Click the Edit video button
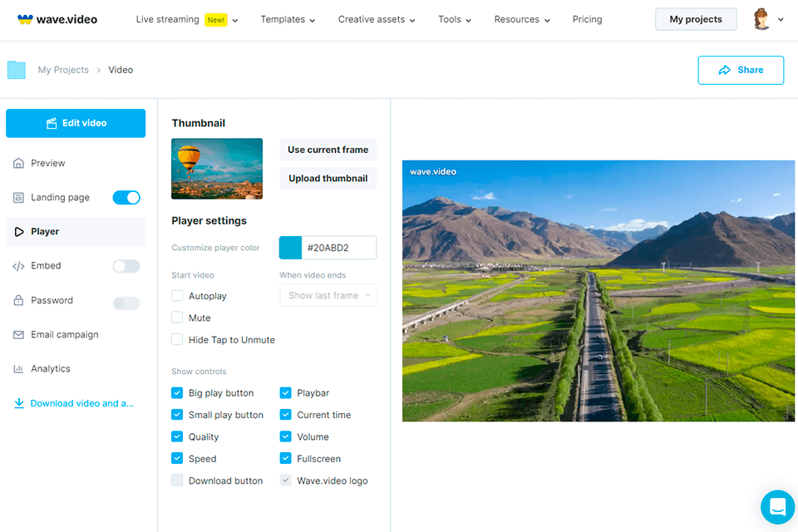The height and width of the screenshot is (532, 798). pos(76,123)
